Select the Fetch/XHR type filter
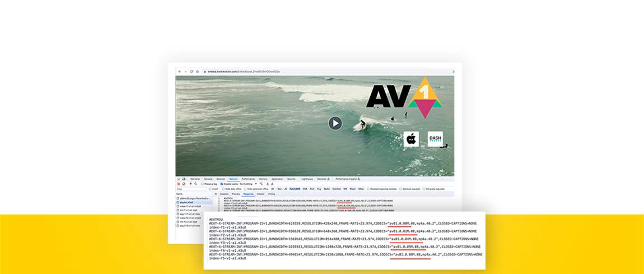This screenshot has width=644, height=274. click(295, 189)
